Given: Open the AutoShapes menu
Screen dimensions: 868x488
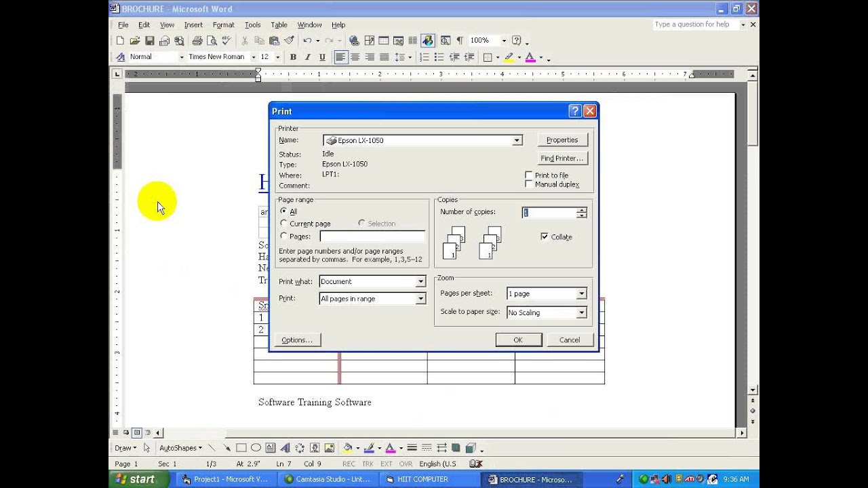Looking at the screenshot, I should [180, 448].
